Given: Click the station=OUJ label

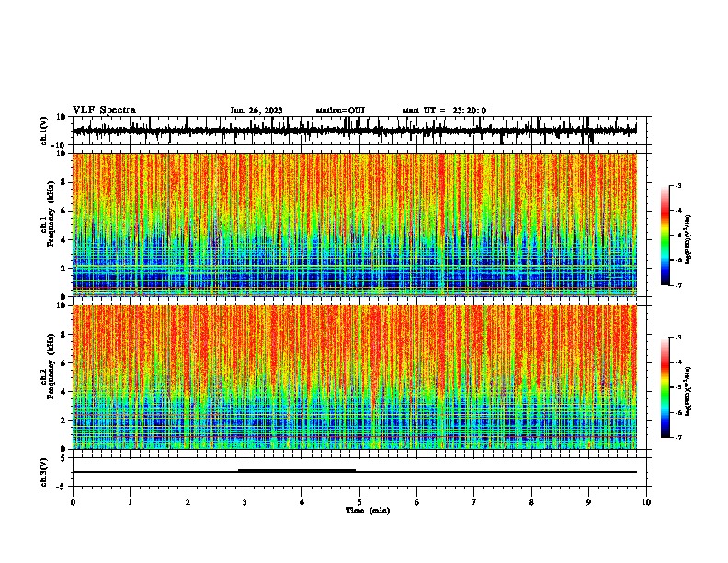Looking at the screenshot, I should pyautogui.click(x=340, y=110).
